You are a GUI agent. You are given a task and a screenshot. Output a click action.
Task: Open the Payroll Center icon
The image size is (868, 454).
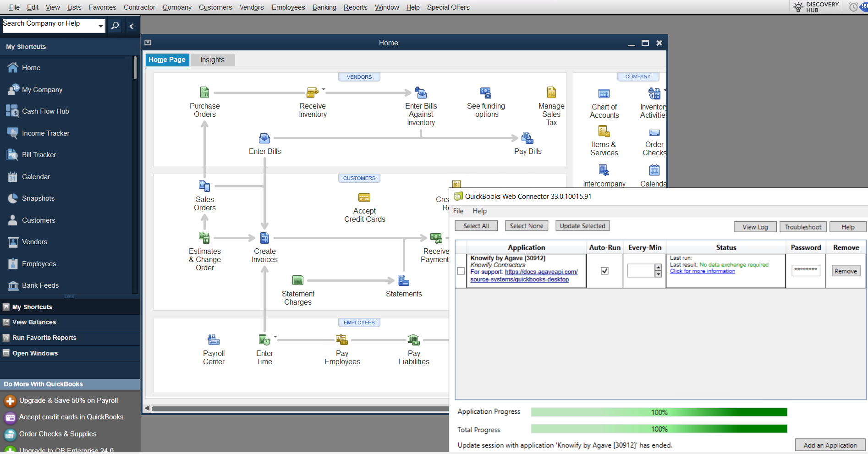(213, 339)
